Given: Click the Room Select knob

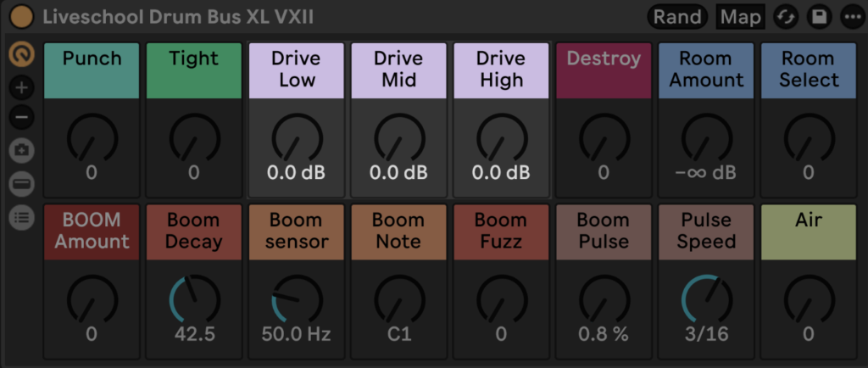Looking at the screenshot, I should pos(809,138).
